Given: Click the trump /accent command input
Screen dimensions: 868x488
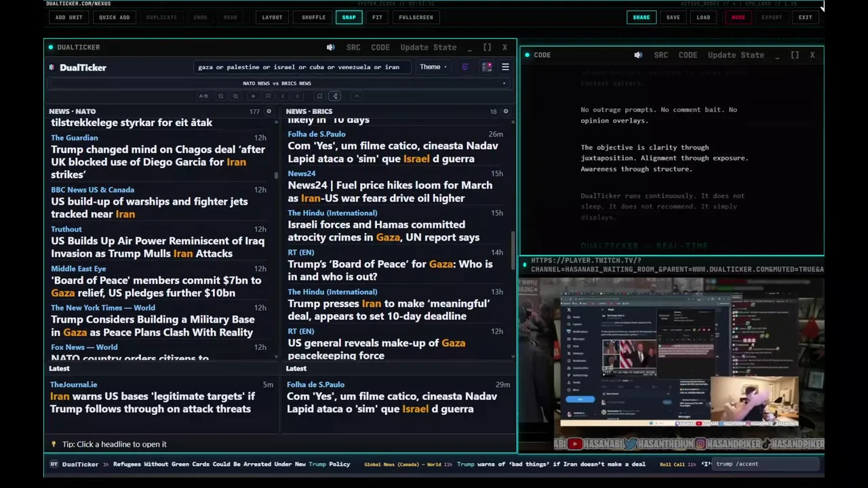Looking at the screenshot, I should pos(765,464).
